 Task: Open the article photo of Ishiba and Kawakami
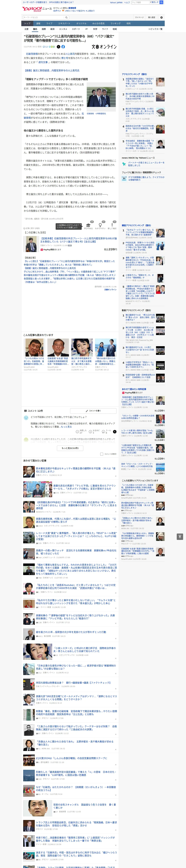(x=101, y=97)
